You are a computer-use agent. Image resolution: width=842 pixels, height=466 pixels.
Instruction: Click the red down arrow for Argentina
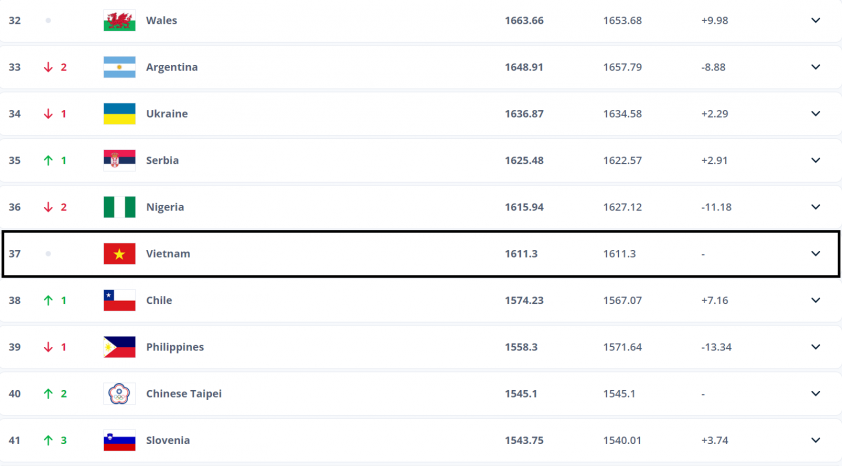coord(48,67)
